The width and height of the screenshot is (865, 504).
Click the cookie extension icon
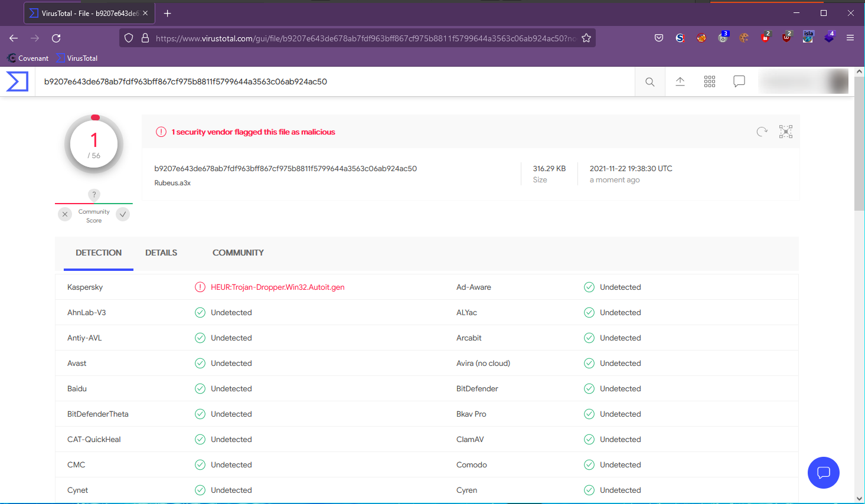tap(744, 38)
